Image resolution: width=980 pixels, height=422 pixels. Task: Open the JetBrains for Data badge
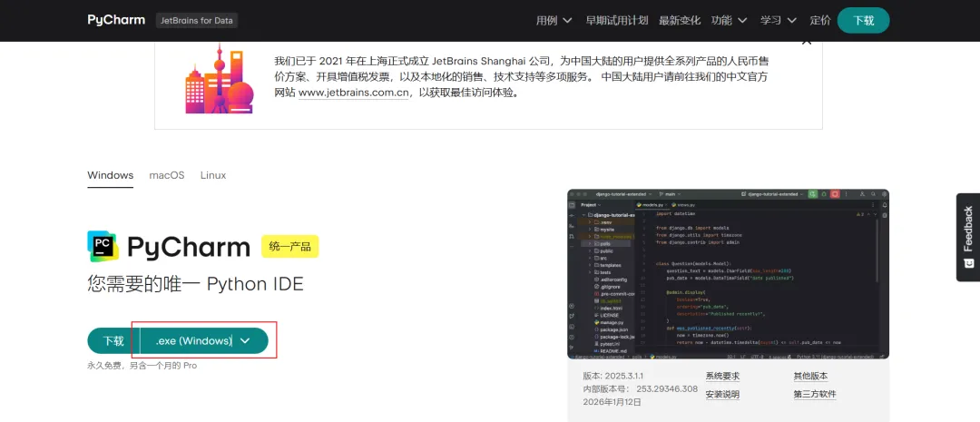coord(197,21)
